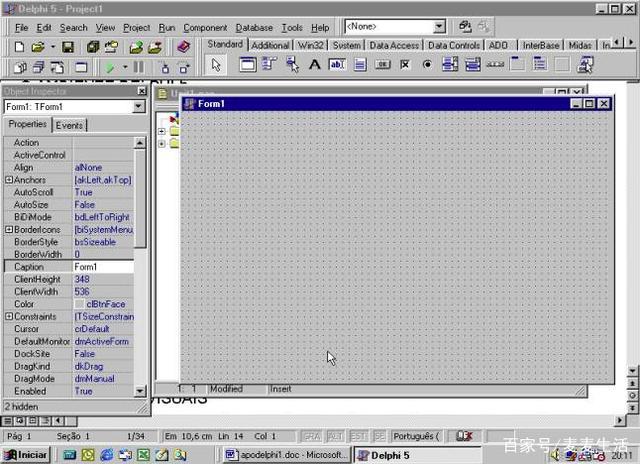Image resolution: width=640 pixels, height=464 pixels.
Task: Click the Internet Explorer quick launch icon
Action: pos(107,455)
